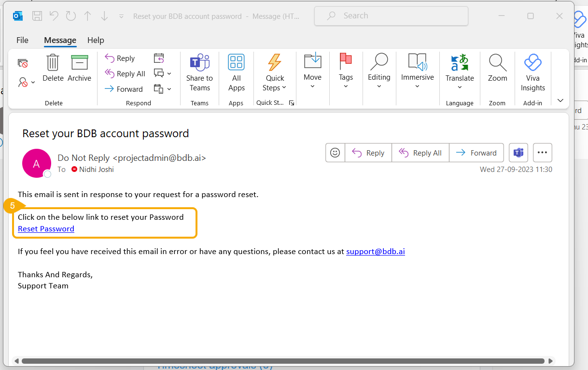
Task: Open the Viva Insights add-in
Action: point(532,63)
